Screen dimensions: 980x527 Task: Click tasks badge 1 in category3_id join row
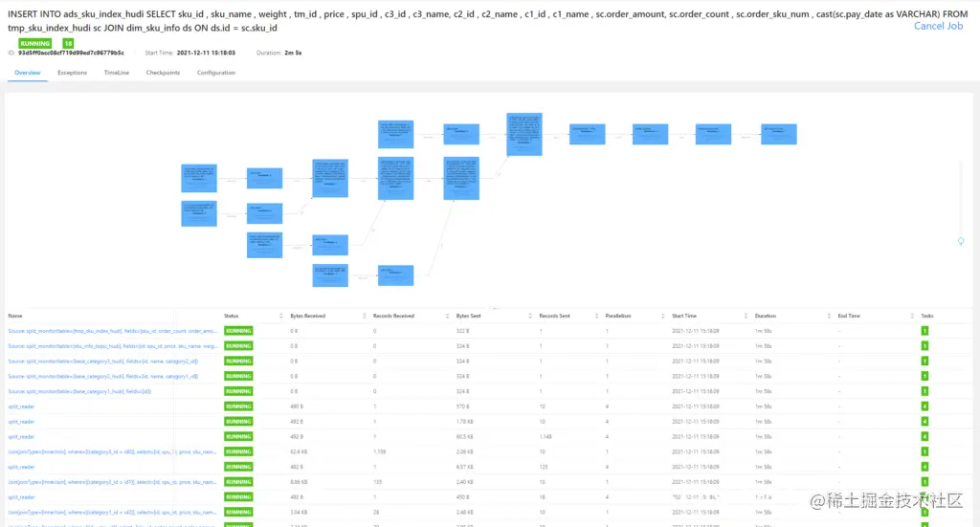coord(924,451)
